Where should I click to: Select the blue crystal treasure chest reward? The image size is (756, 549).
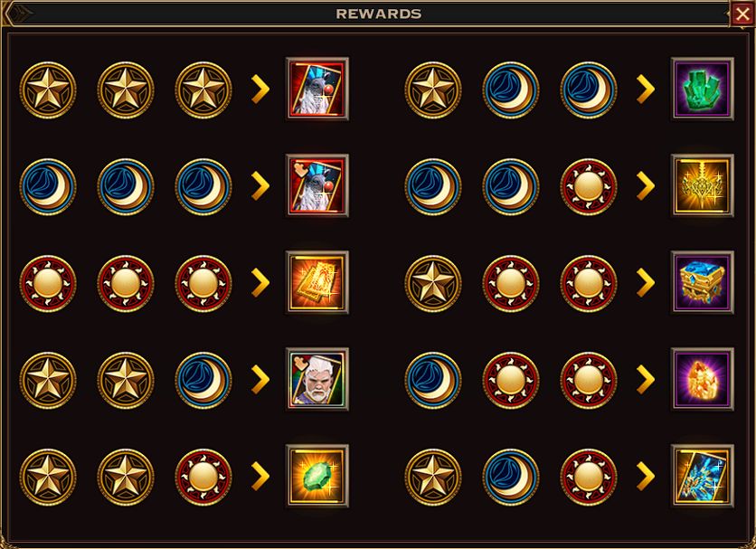tap(703, 282)
